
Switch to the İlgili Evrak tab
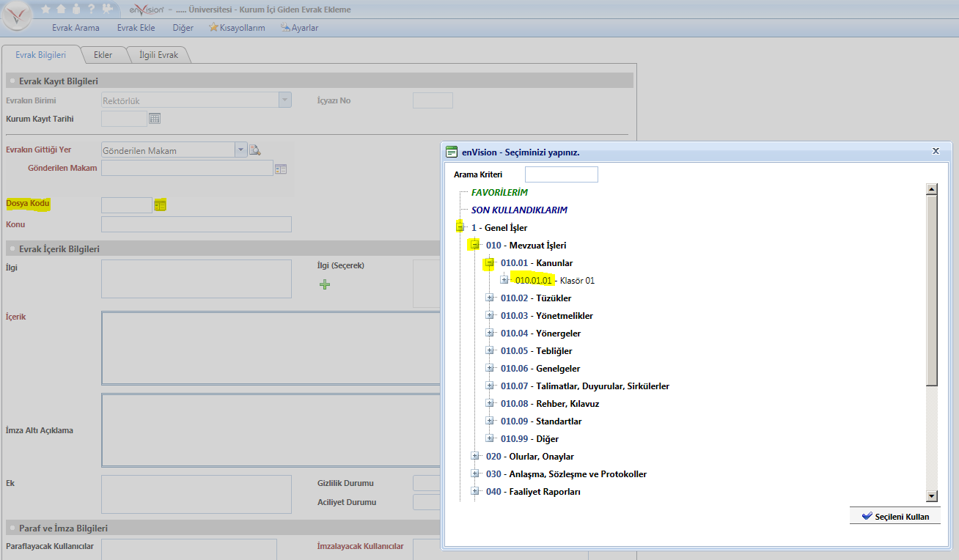pyautogui.click(x=158, y=55)
